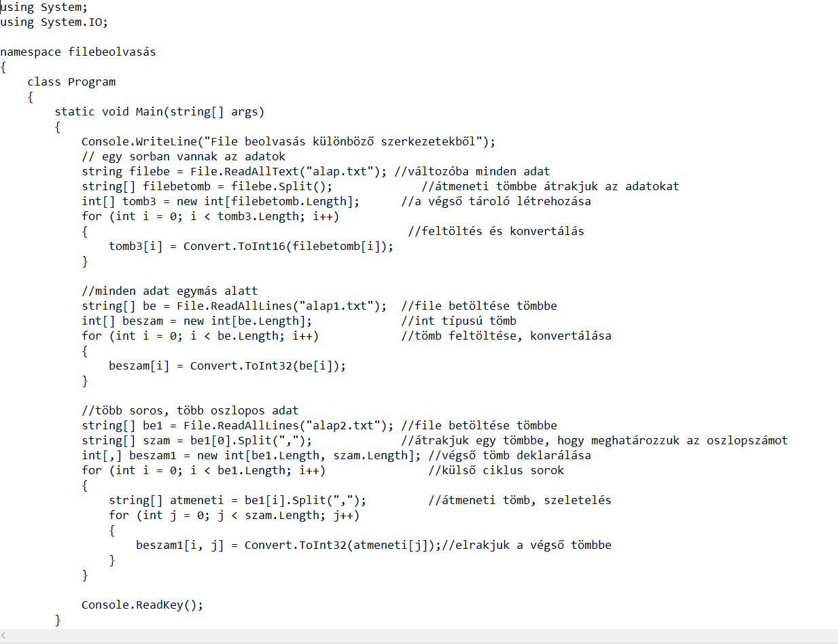838x644 pixels.
Task: Click the "class Program" declaration
Action: point(71,82)
